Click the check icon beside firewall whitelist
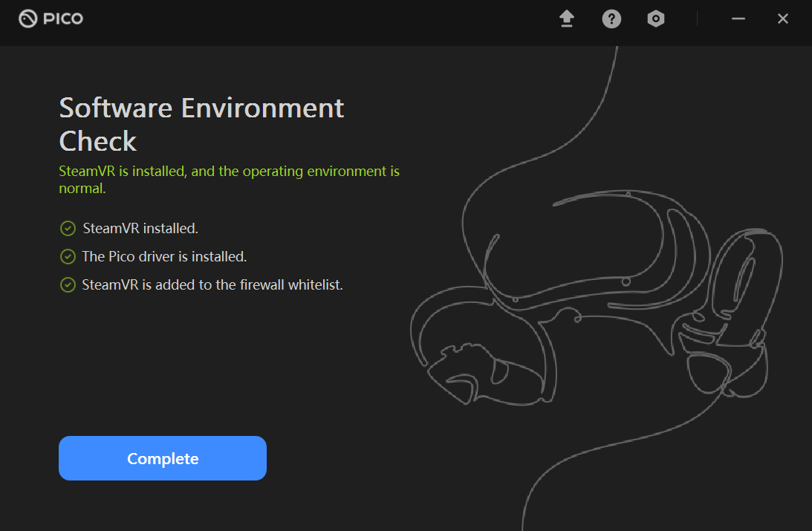This screenshot has width=812, height=531. click(68, 284)
